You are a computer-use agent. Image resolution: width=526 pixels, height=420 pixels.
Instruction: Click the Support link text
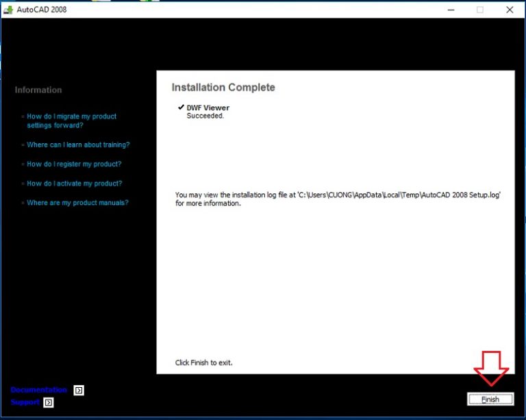coord(25,402)
